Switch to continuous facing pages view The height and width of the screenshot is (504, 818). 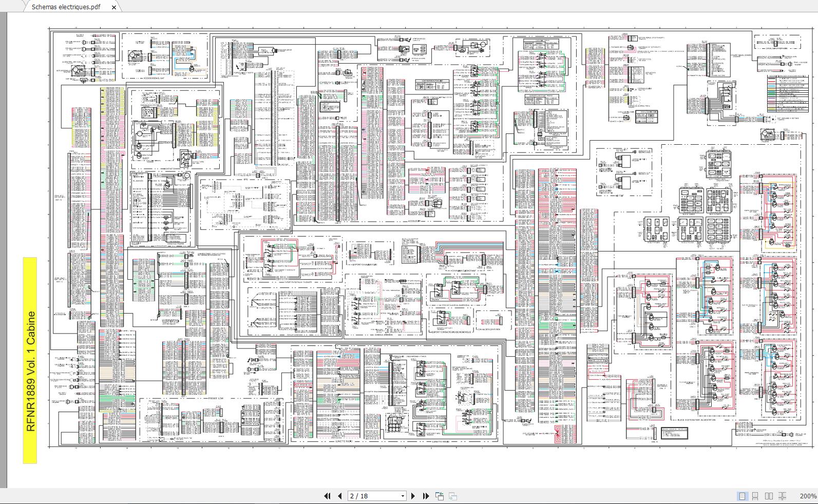click(782, 496)
